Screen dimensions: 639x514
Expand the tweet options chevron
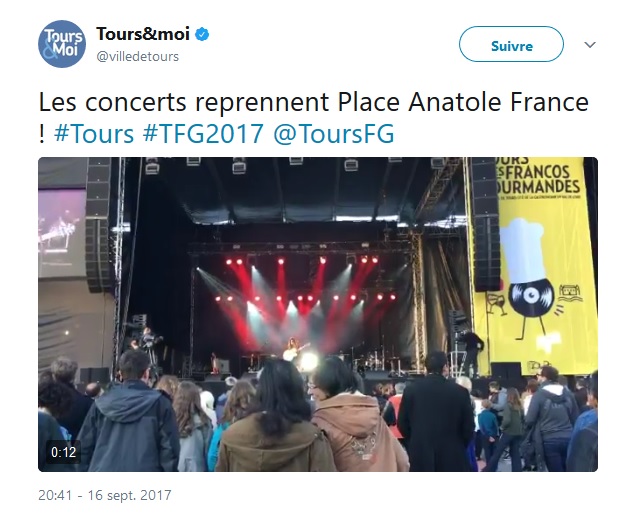click(590, 44)
